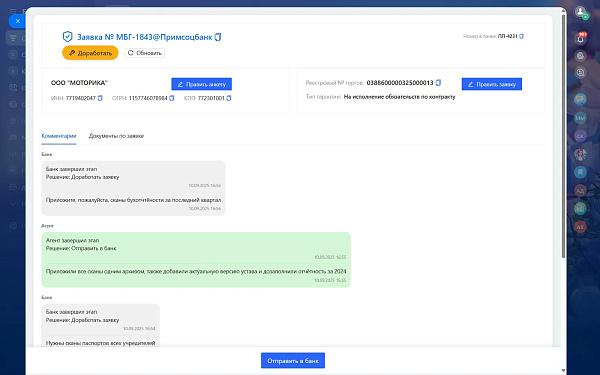Switch to Документы по заявке tab

[116, 136]
